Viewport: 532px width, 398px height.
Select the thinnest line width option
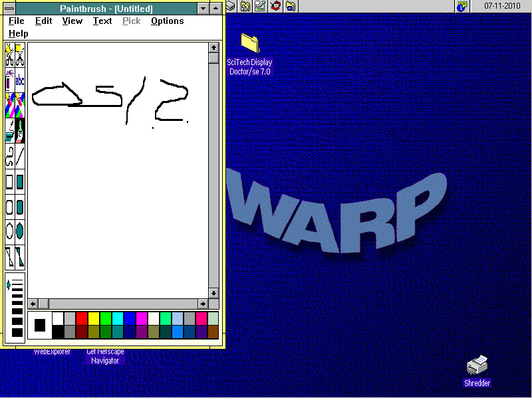[x=17, y=284]
